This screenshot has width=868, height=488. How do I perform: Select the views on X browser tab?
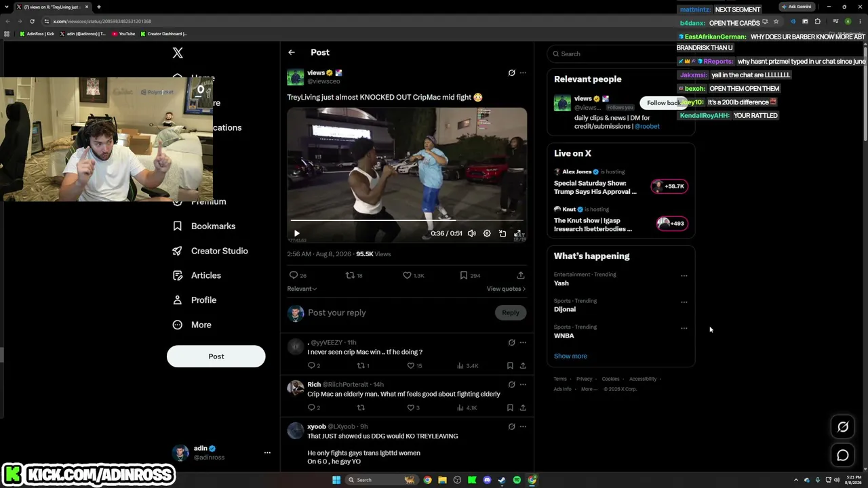click(x=53, y=7)
